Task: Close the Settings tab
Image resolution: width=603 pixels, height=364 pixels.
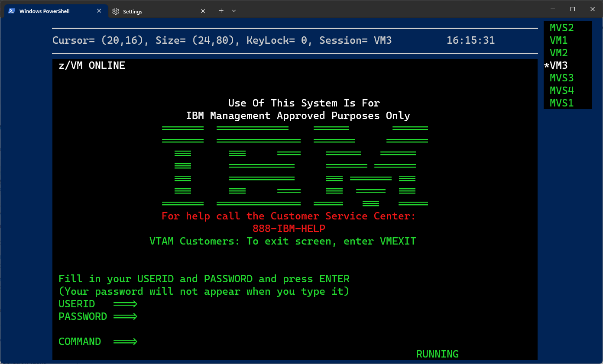Action: [203, 11]
